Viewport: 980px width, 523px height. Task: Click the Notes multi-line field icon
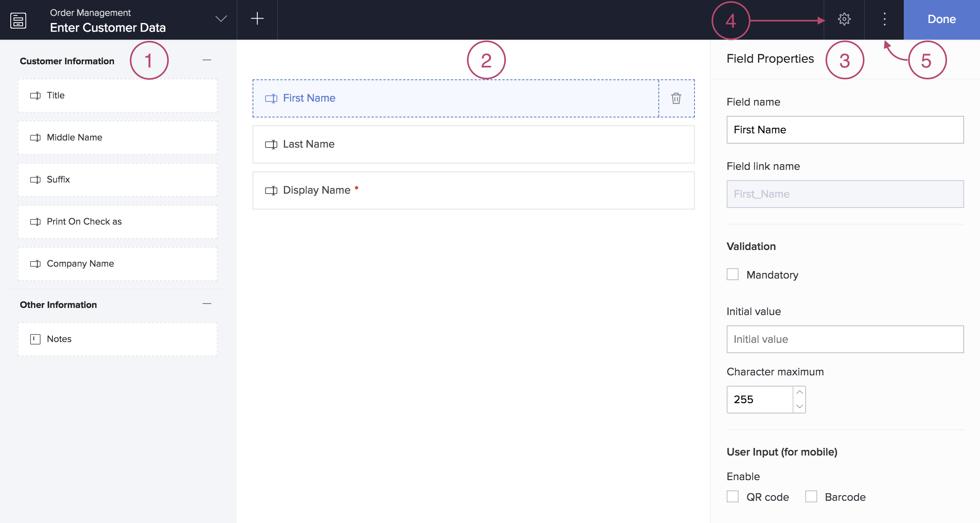35,339
